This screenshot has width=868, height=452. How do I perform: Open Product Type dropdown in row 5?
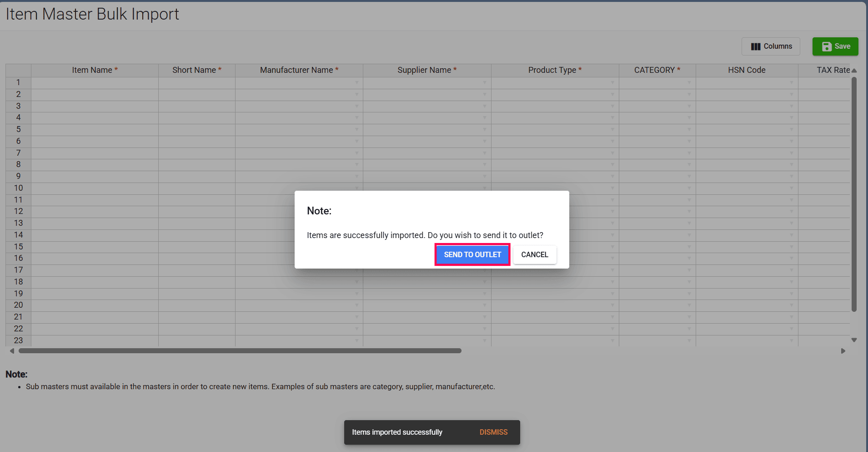pos(612,130)
